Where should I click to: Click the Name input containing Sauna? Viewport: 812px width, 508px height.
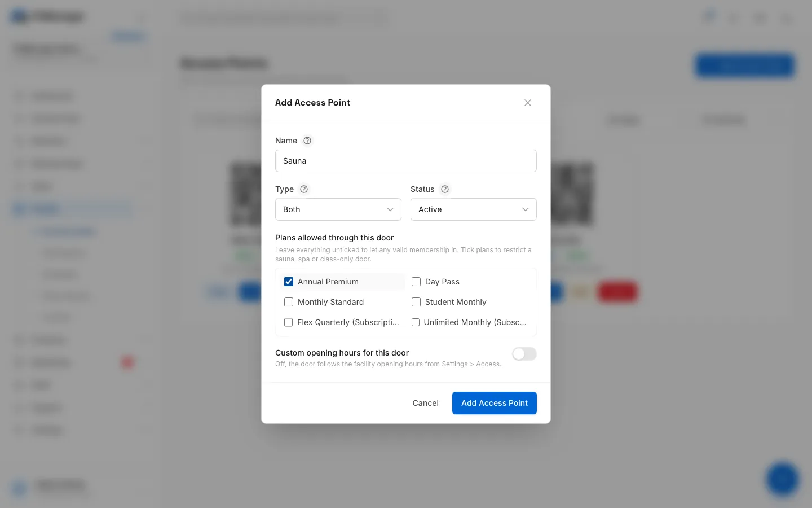tap(406, 161)
